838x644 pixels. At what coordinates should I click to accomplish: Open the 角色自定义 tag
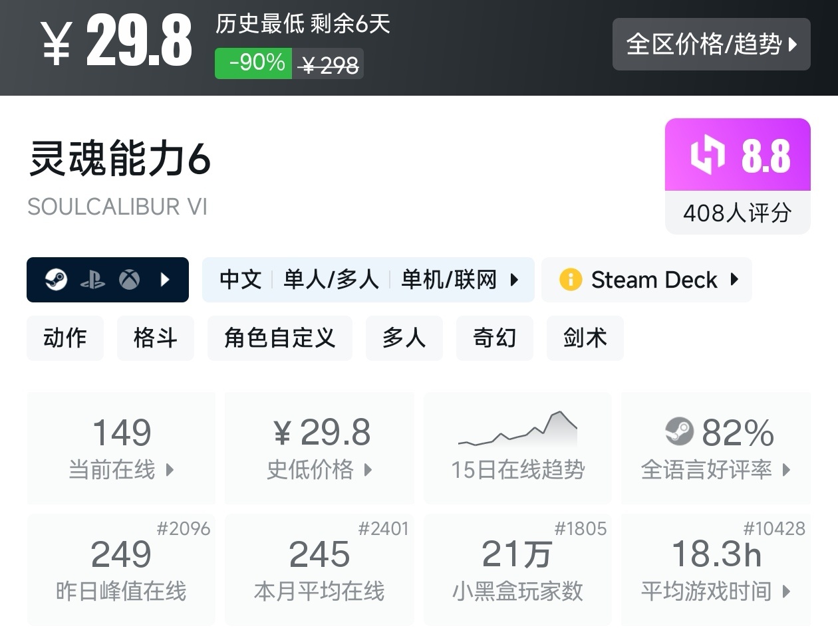279,338
